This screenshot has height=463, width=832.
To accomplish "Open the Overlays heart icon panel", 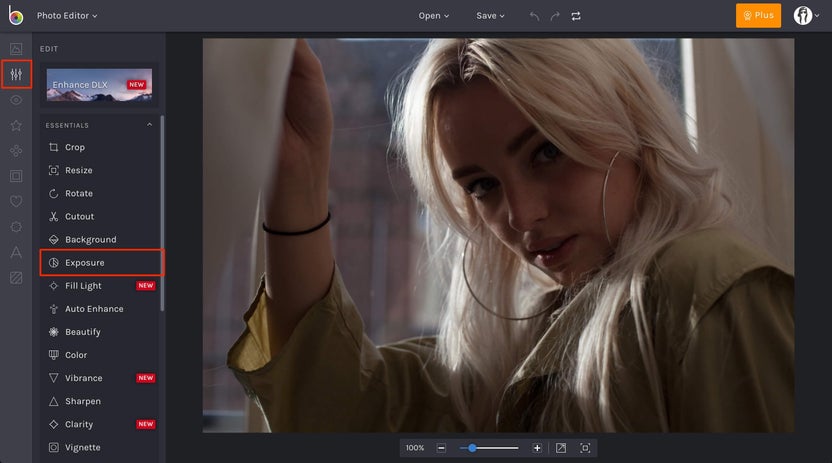I will coord(16,202).
